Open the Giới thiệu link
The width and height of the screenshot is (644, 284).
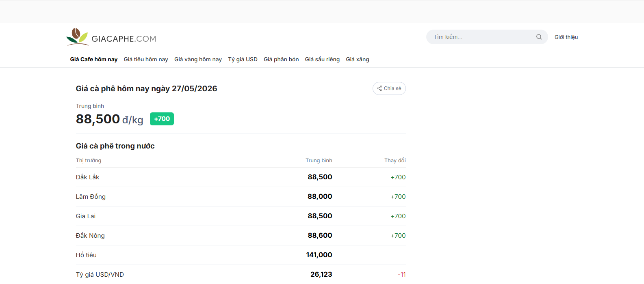(566, 37)
